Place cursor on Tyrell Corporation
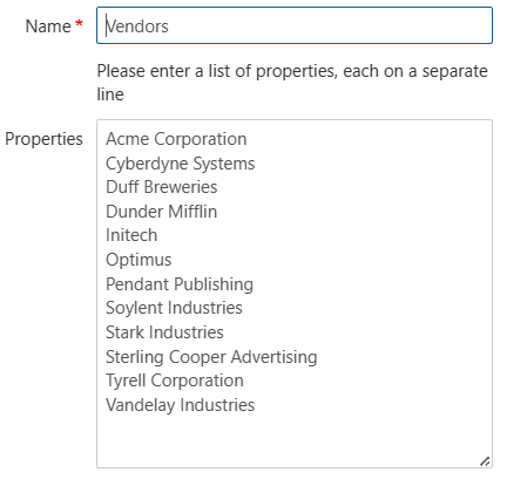The image size is (506, 477). click(174, 380)
